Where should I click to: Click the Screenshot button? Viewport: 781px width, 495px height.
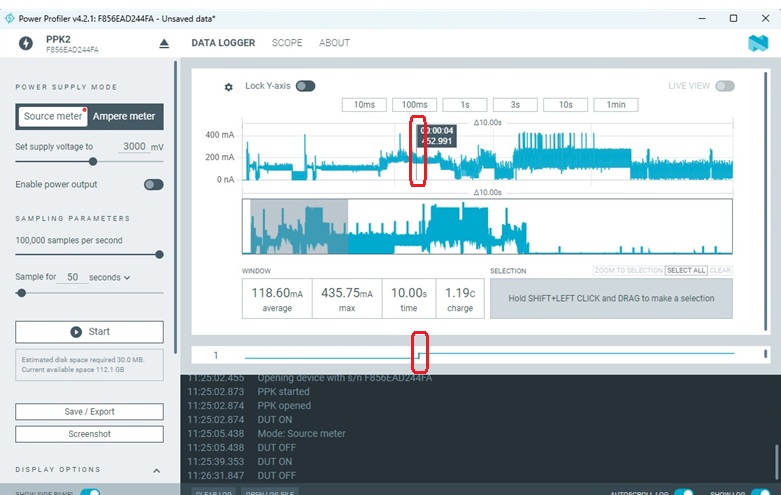pos(89,434)
